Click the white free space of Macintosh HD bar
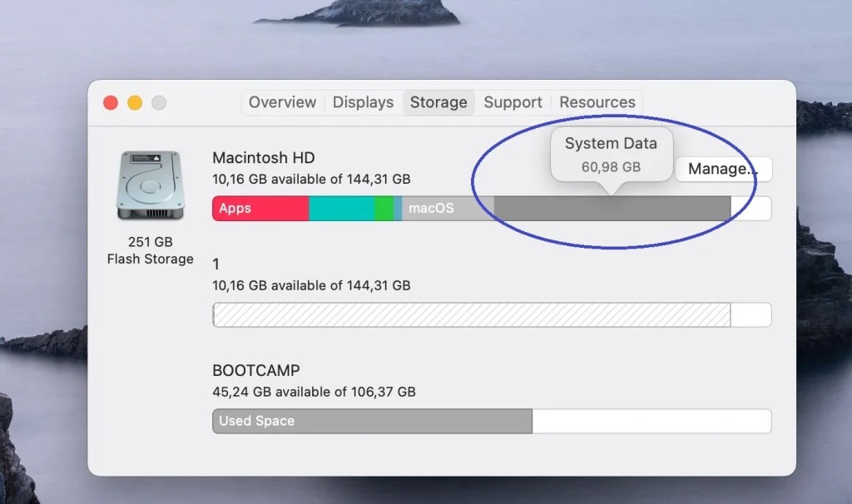Image resolution: width=852 pixels, height=504 pixels. tap(751, 208)
